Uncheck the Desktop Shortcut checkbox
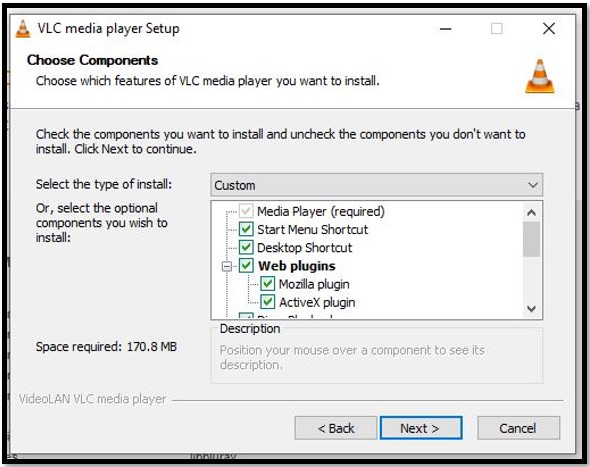The image size is (590, 467). point(246,247)
